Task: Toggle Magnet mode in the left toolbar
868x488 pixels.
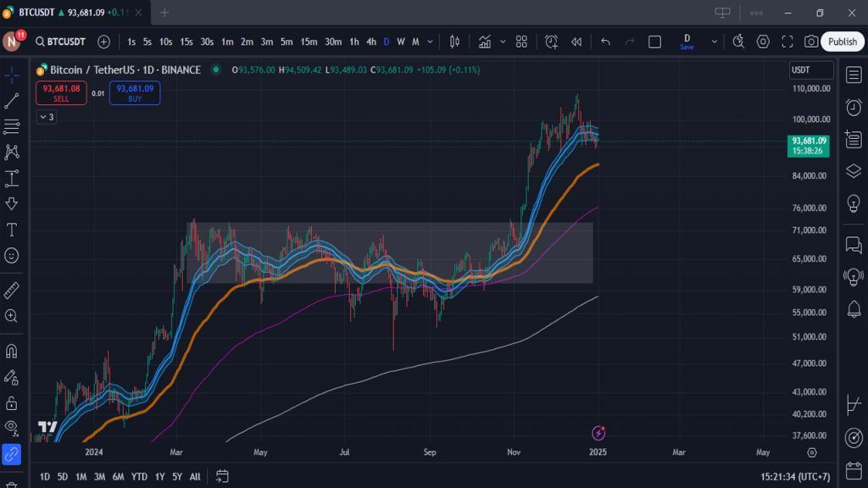Action: pos(11,351)
